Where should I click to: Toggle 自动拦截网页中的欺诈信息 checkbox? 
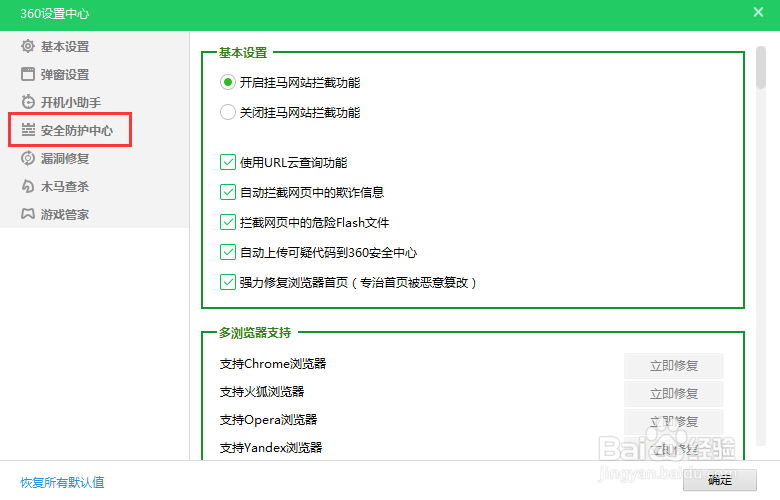pyautogui.click(x=228, y=192)
